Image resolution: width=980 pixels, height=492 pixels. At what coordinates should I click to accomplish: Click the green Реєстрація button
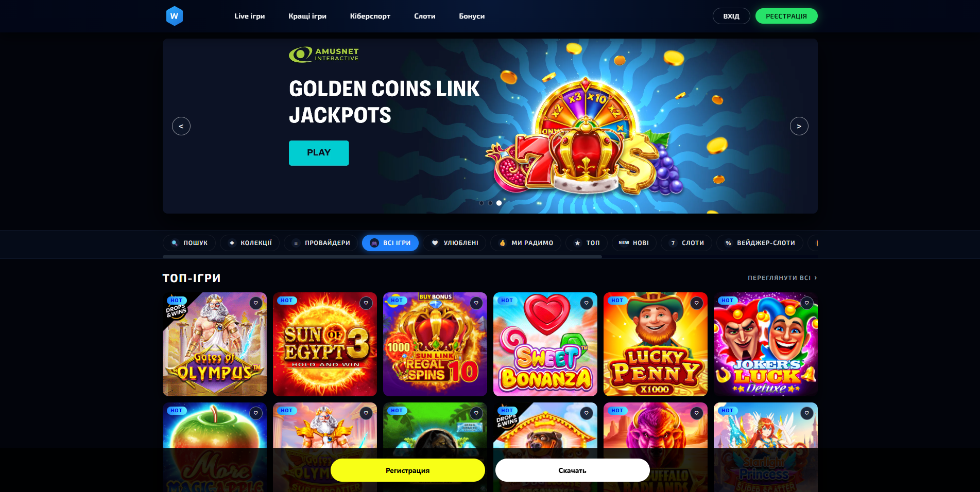786,16
